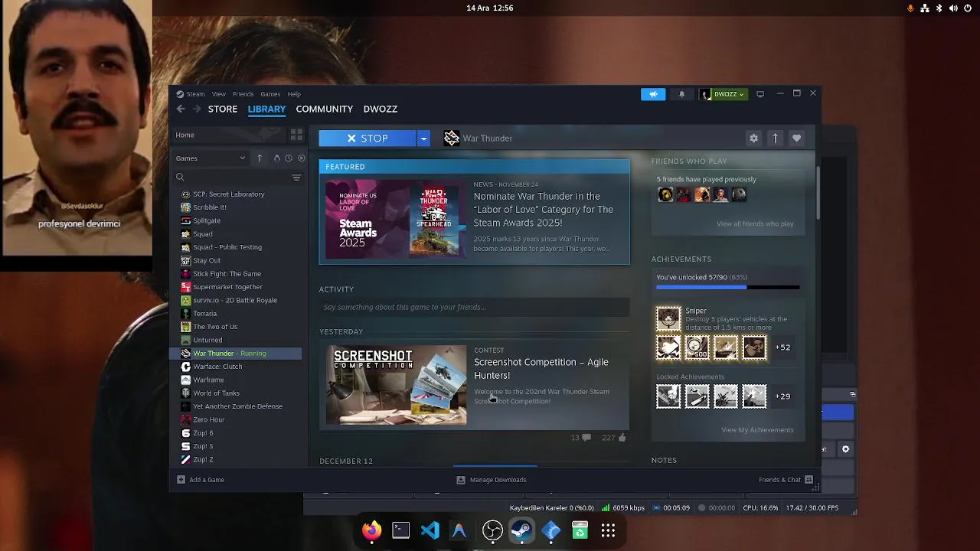The width and height of the screenshot is (980, 551).
Task: Click View My Achievements link
Action: coord(757,430)
